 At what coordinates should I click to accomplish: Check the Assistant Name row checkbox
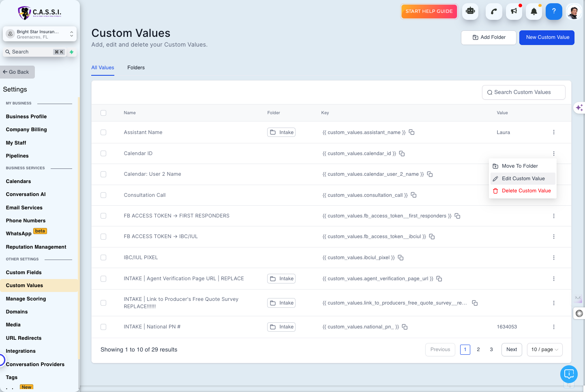tap(103, 132)
